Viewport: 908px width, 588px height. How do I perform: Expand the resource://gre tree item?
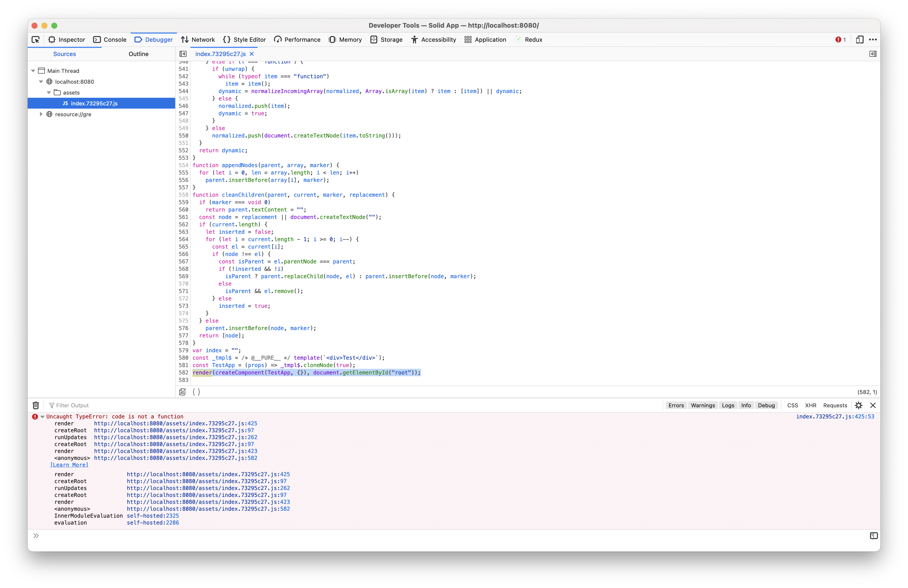(x=41, y=114)
